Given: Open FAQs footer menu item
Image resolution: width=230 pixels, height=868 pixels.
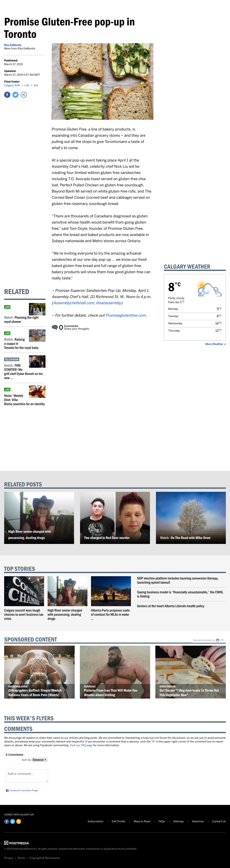Looking at the screenshot, I should [162, 821].
